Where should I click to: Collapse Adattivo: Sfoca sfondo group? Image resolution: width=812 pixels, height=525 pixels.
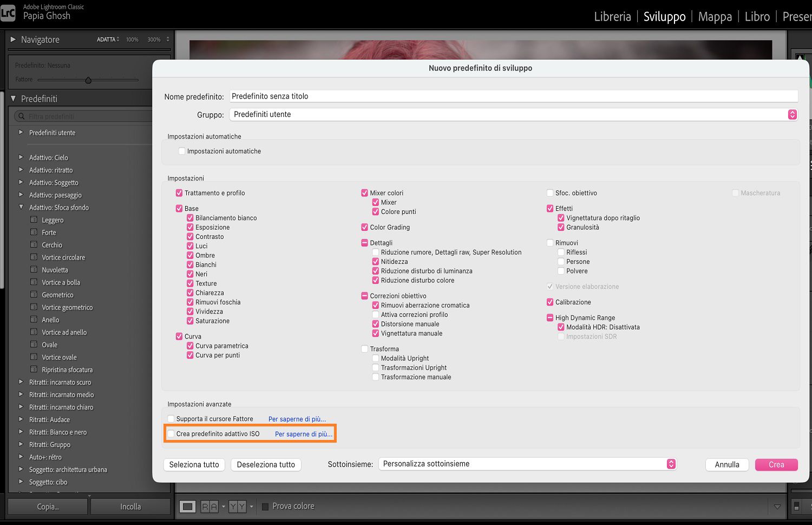click(21, 208)
